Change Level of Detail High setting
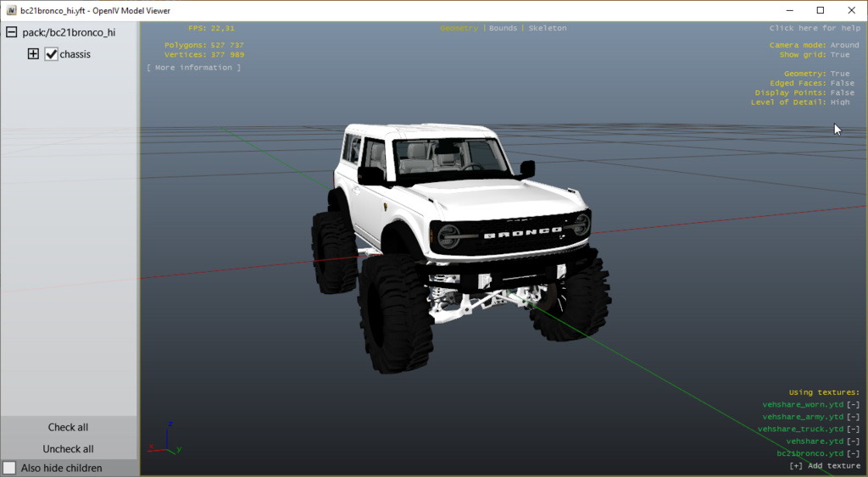The image size is (868, 477). click(x=840, y=102)
